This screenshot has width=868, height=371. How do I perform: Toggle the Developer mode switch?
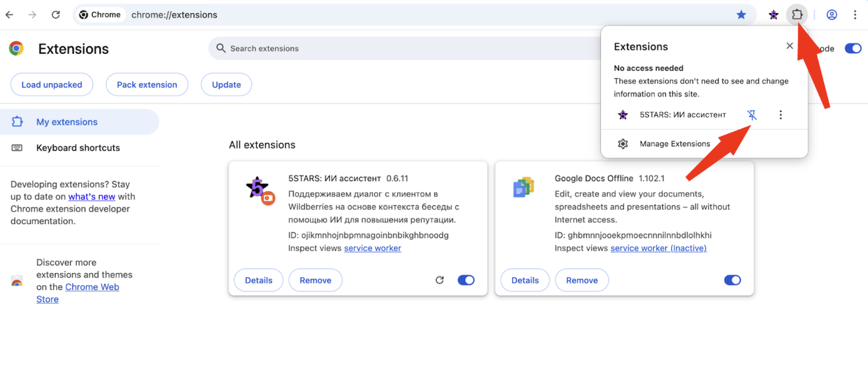pyautogui.click(x=853, y=48)
